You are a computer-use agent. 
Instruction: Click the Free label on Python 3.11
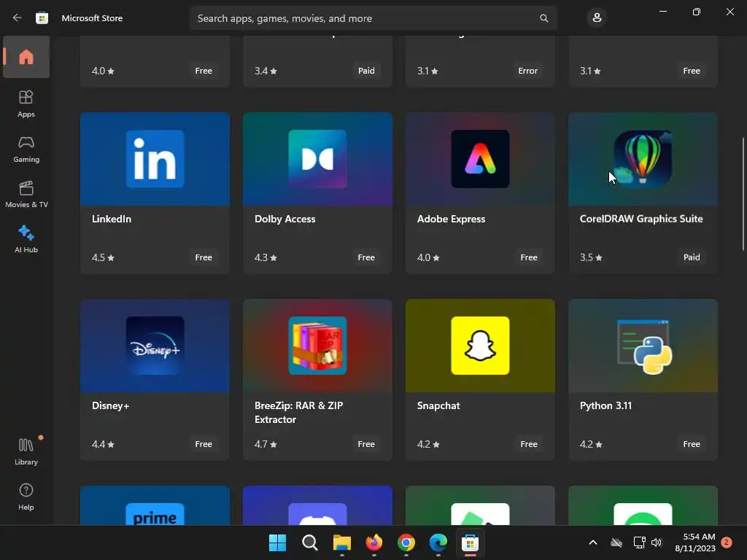(692, 444)
